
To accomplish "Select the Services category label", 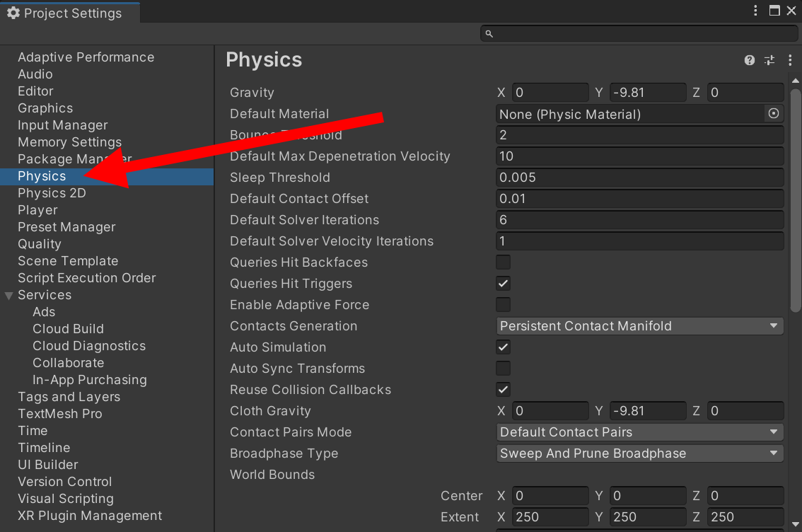I will [x=45, y=295].
